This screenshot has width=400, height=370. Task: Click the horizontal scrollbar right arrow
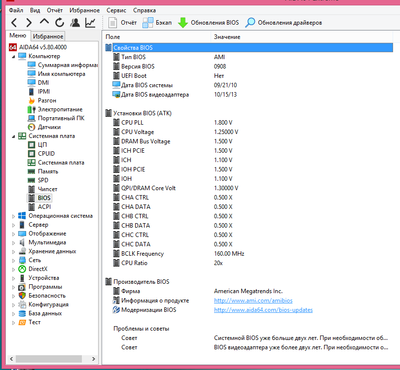[94, 359]
